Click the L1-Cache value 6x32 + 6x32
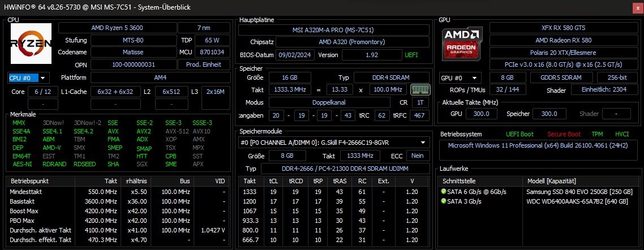The width and height of the screenshot is (644, 250). [115, 92]
